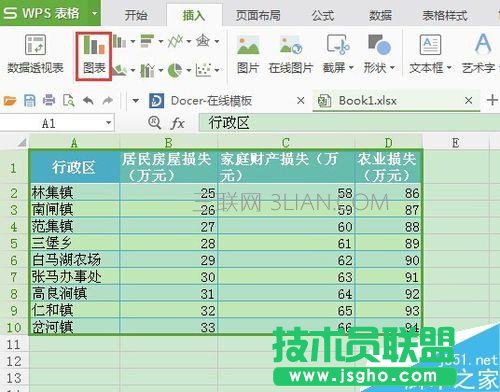Select column B header
500x392 pixels.
pos(168,143)
